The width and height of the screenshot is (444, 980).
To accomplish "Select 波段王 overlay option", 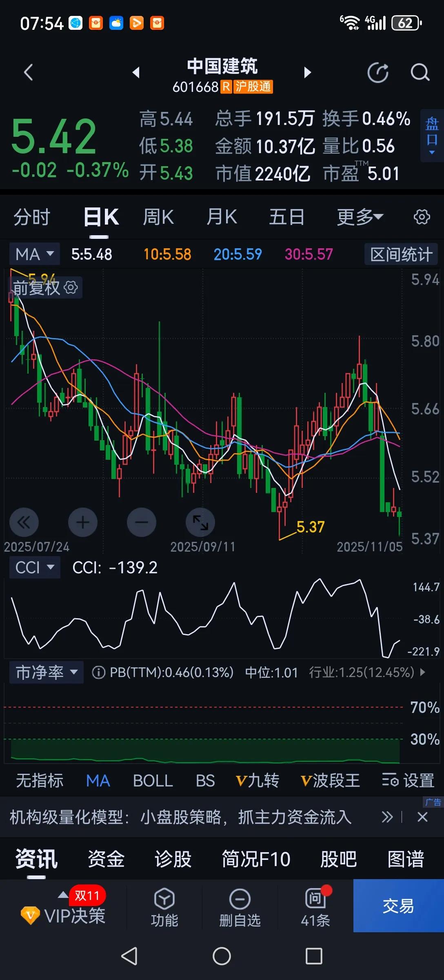I will click(x=330, y=780).
